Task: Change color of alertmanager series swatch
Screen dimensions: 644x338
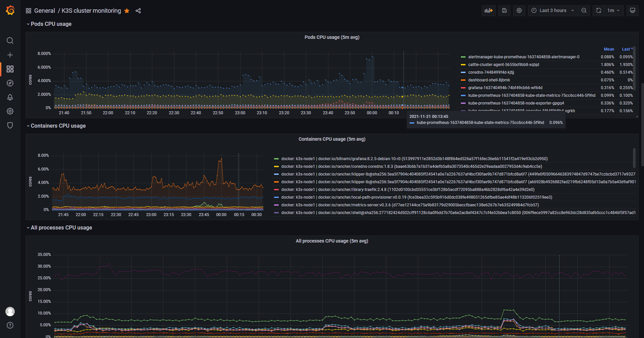Action: (463, 57)
